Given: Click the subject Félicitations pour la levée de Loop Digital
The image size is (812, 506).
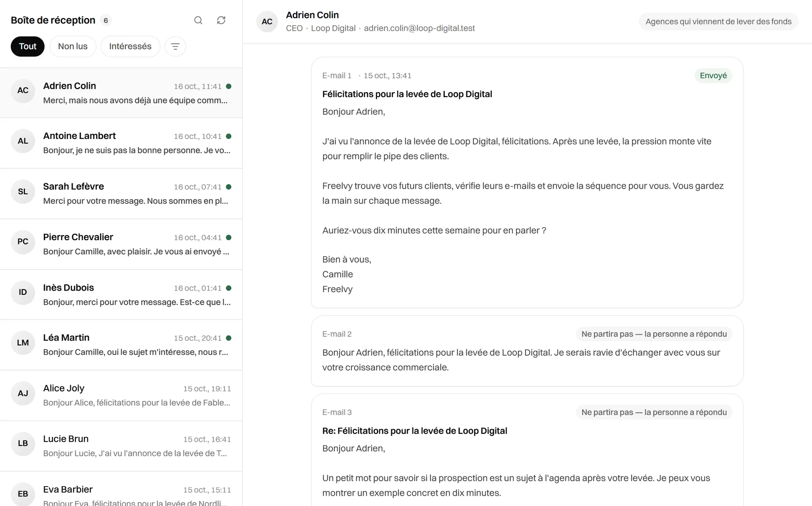Looking at the screenshot, I should pos(407,94).
